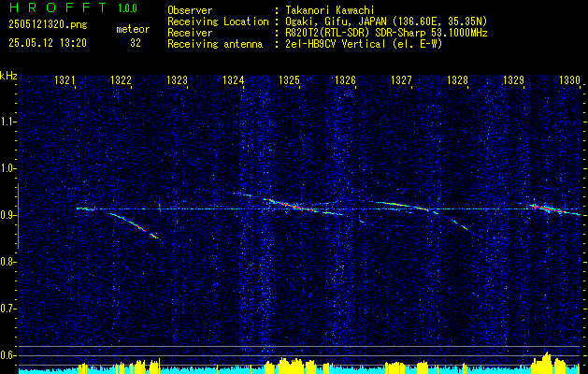588x374 pixels.
Task: Click the 0.6 kHz axis label
Action: click(7, 355)
